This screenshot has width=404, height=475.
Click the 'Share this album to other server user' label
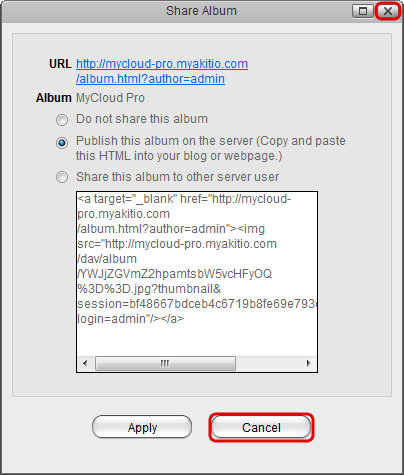coord(178,177)
